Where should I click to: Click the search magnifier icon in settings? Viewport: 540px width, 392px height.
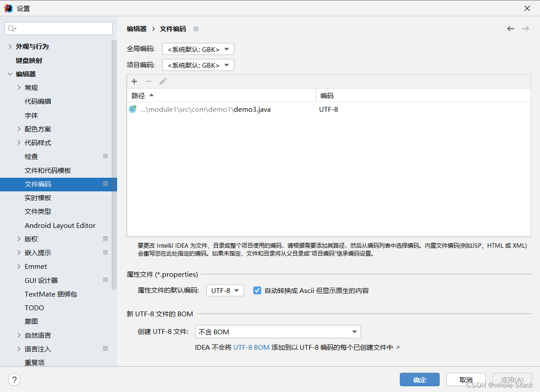[12, 29]
